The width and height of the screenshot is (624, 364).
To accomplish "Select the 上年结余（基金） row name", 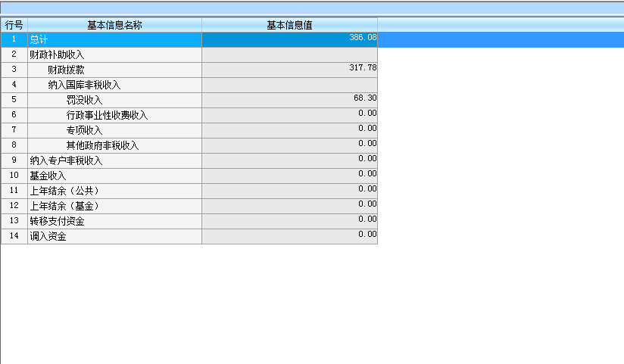I will [x=64, y=206].
